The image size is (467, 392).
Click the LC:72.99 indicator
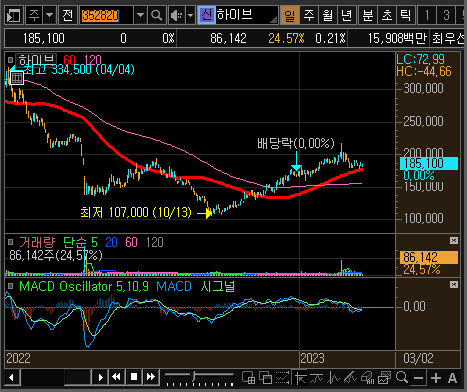click(x=420, y=60)
